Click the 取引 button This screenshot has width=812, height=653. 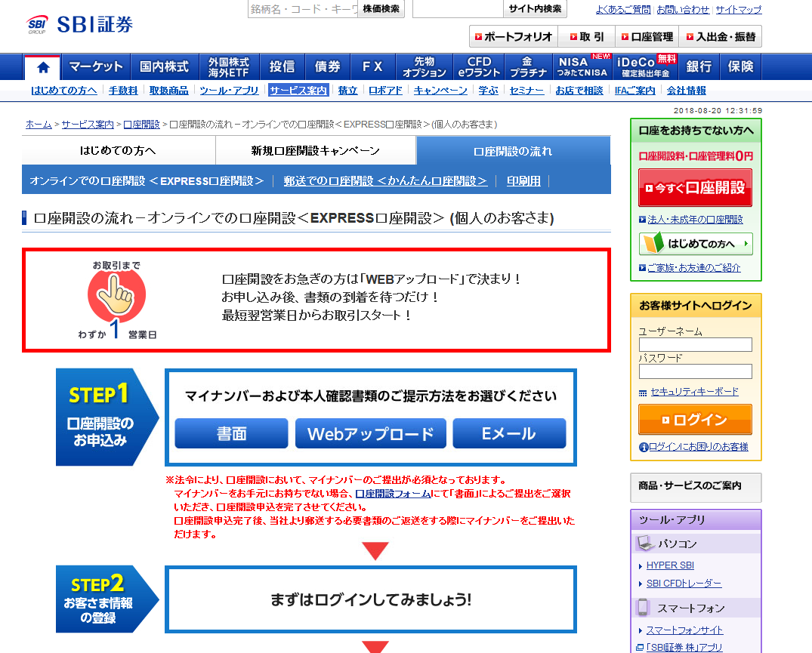(x=587, y=37)
